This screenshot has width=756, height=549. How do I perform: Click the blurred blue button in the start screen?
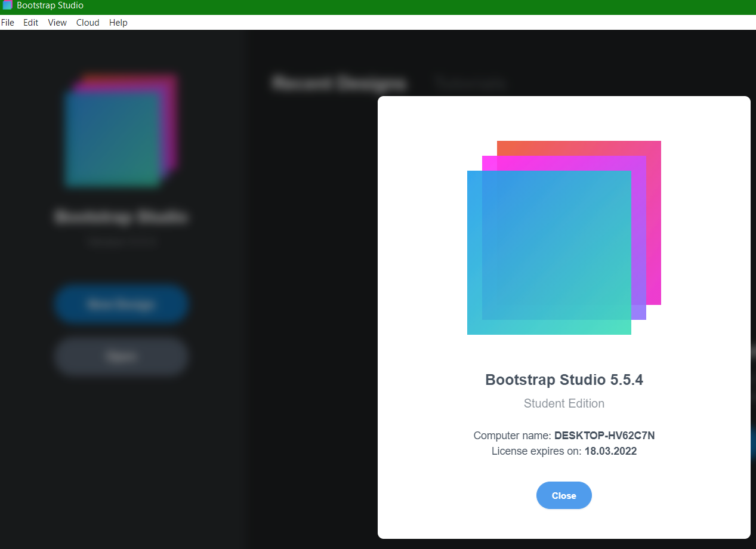tap(121, 304)
